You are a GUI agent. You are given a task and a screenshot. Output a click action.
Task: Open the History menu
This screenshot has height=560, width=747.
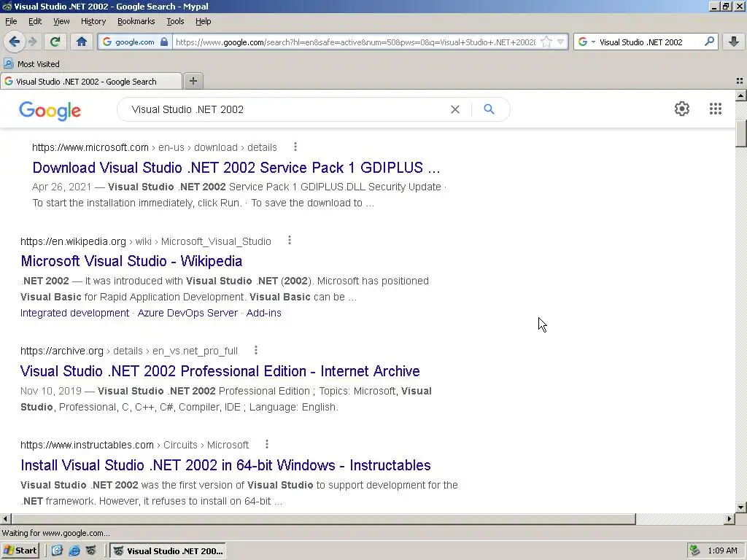[93, 21]
